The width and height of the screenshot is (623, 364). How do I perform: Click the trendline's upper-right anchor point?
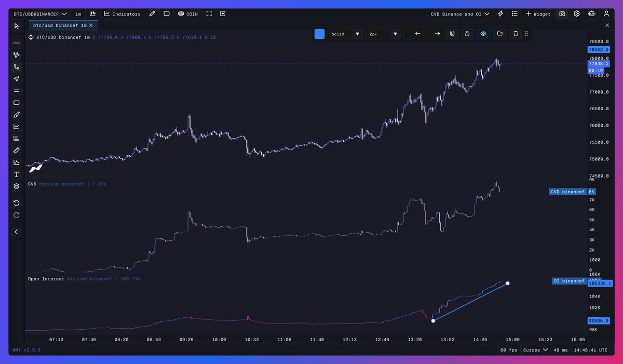[508, 283]
